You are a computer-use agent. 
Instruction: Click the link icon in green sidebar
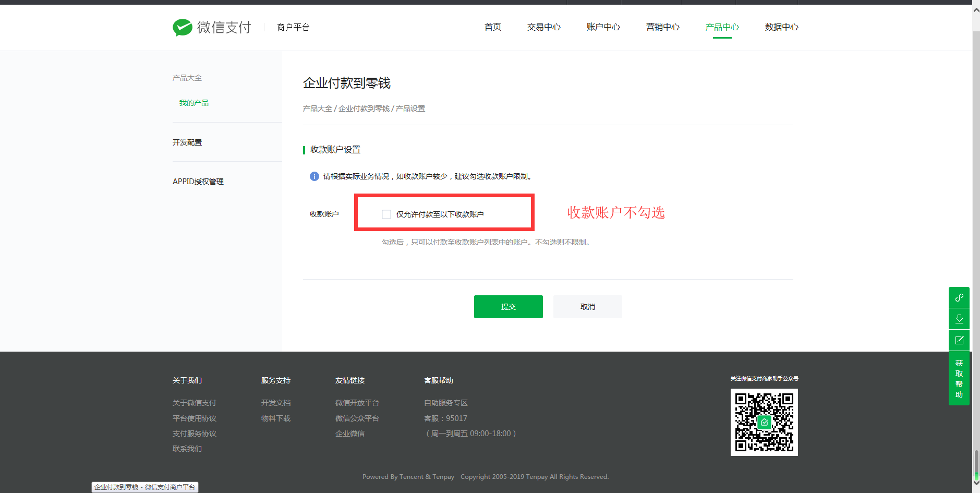pyautogui.click(x=959, y=297)
